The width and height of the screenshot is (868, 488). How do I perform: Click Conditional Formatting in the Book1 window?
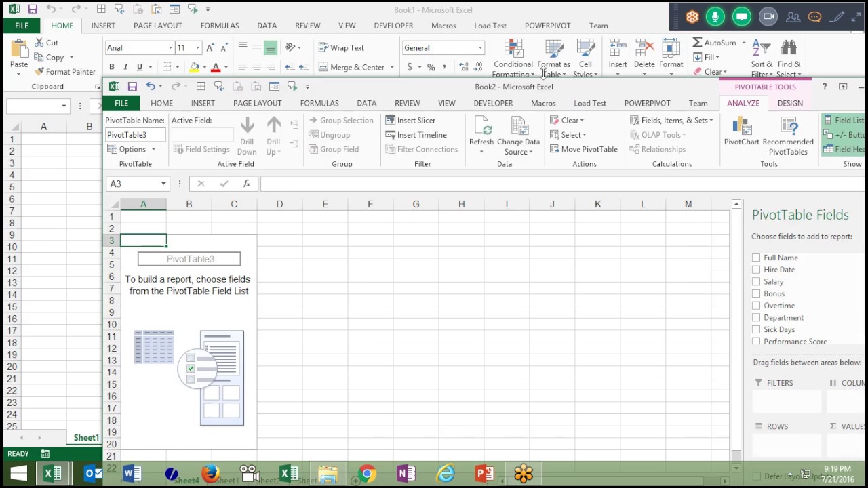point(513,58)
